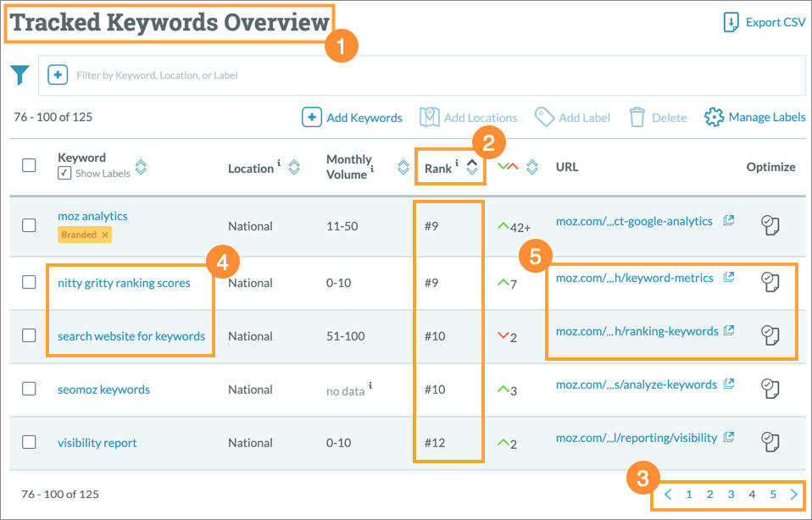Click the Add Label tag icon
Viewport: 812px width, 520px height.
click(x=545, y=117)
